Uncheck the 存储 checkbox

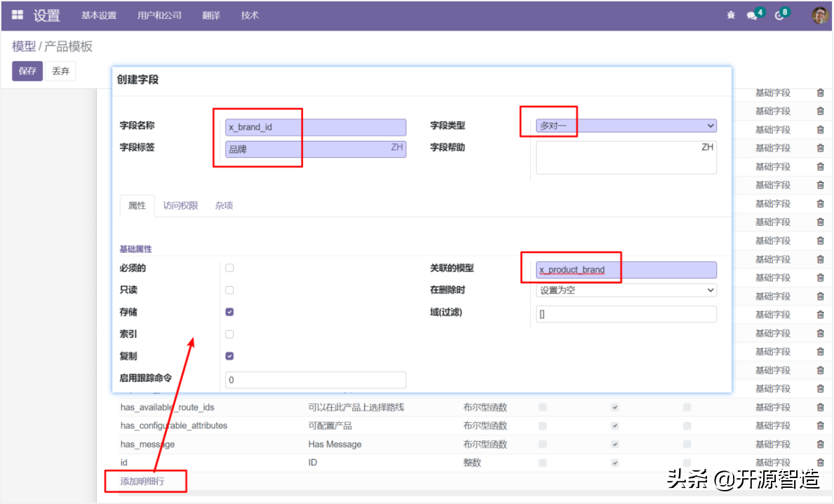(x=229, y=312)
